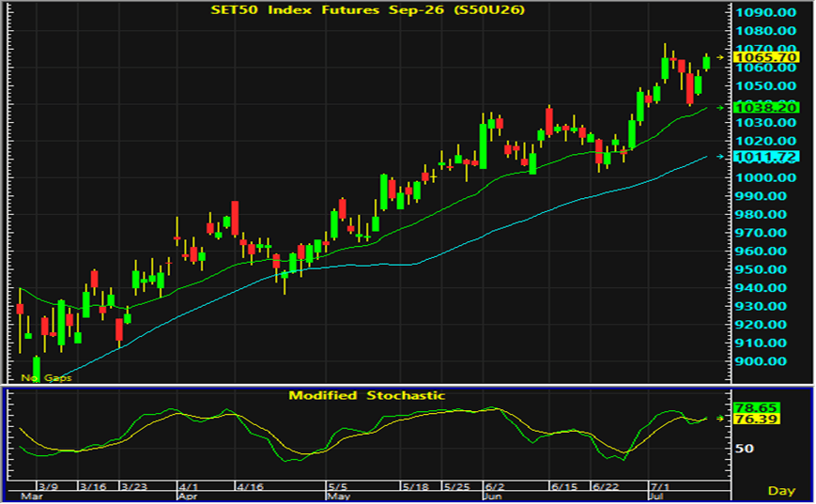Viewport: 816px width, 504px height.
Task: Click the 4/16 date marker
Action: tap(251, 487)
